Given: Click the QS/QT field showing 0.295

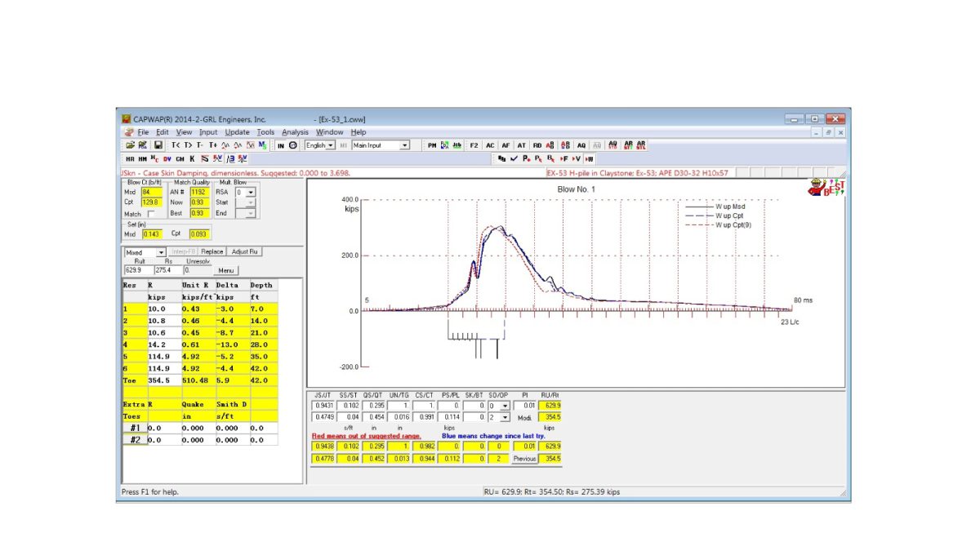Looking at the screenshot, I should point(375,406).
